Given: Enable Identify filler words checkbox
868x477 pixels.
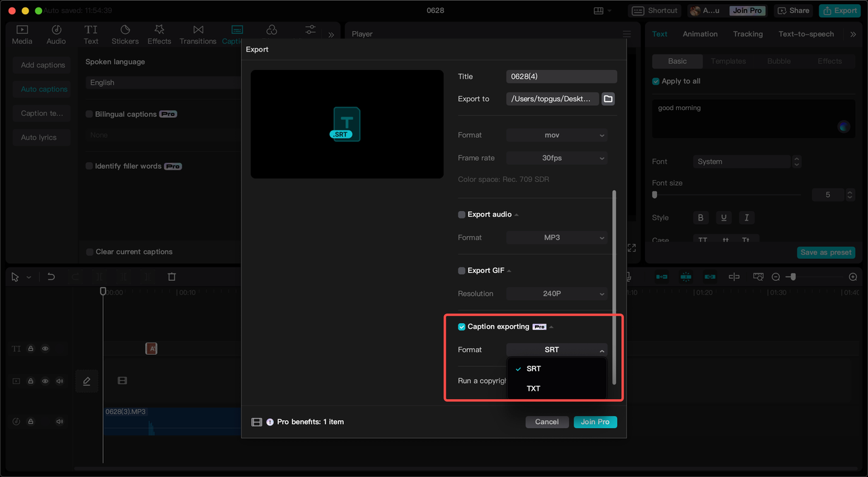Looking at the screenshot, I should point(89,166).
